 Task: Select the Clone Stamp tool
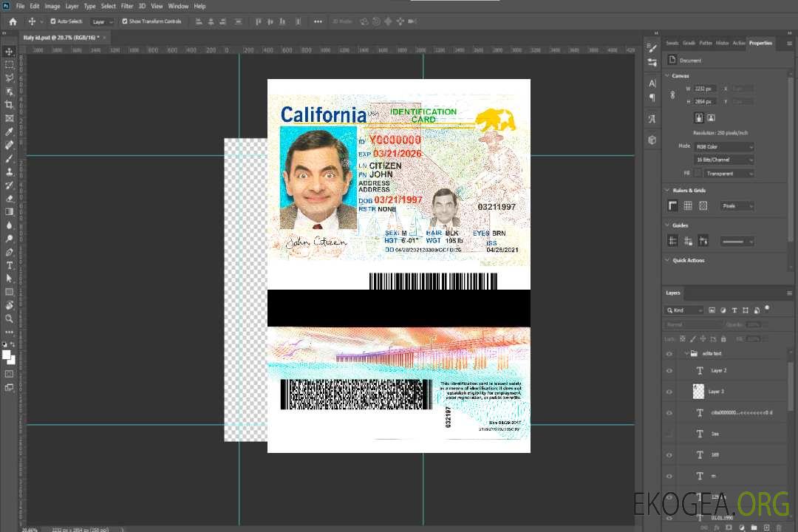(9, 171)
